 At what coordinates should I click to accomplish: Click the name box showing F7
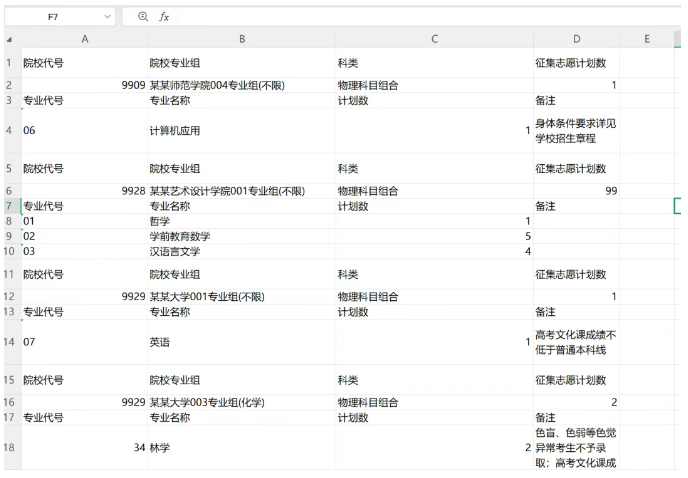point(53,17)
